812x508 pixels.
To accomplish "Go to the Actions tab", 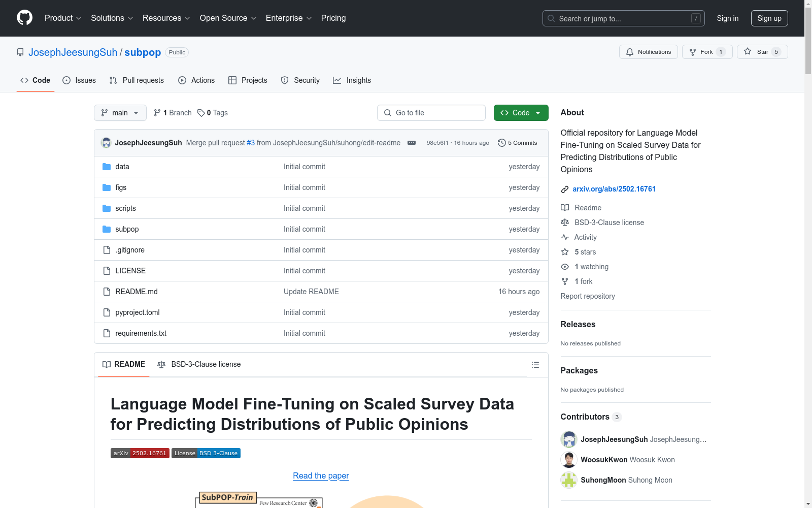I will pos(196,80).
